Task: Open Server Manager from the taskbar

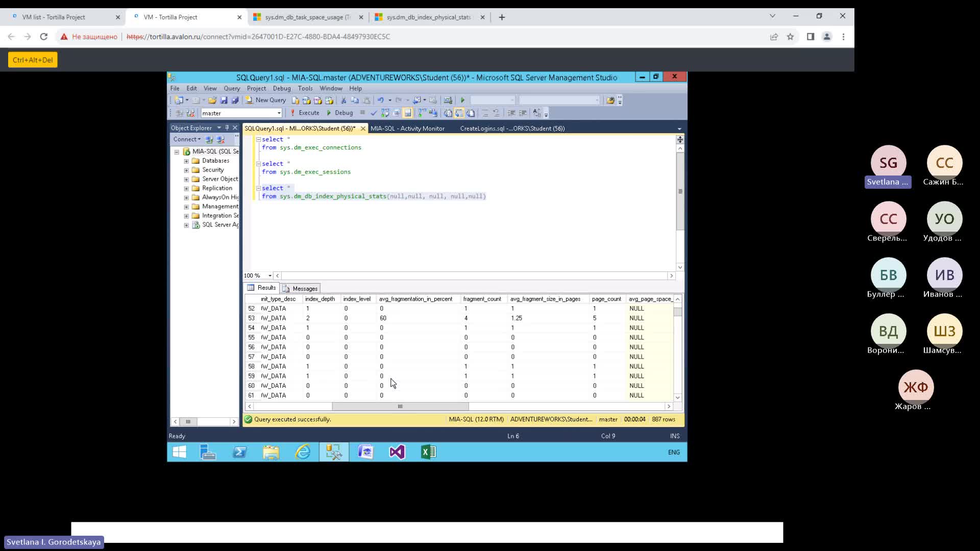Action: point(208,452)
